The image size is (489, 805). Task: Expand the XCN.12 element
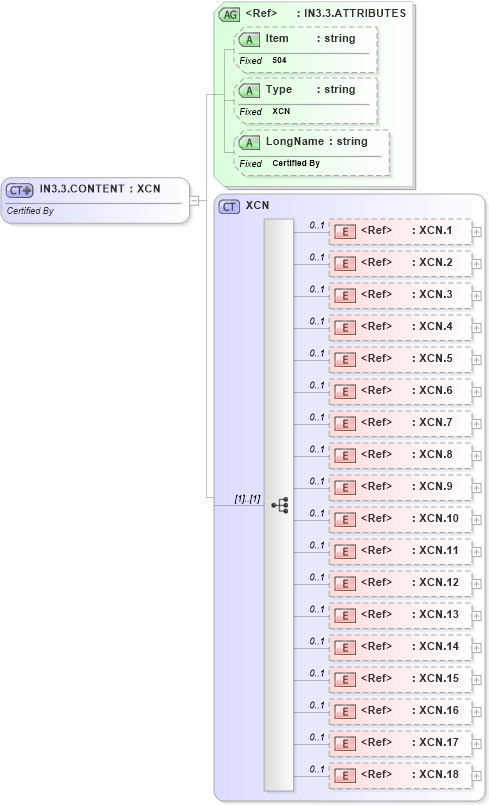[x=477, y=584]
